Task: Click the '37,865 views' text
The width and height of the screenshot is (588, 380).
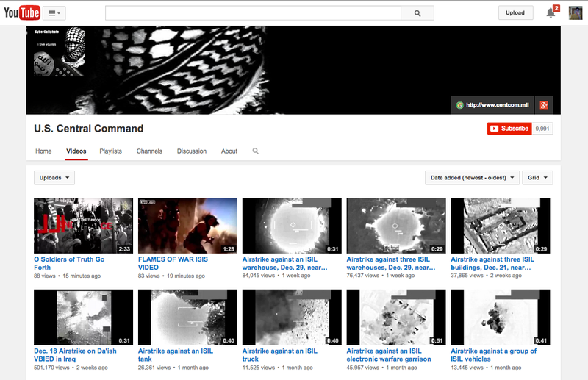Action: [467, 276]
